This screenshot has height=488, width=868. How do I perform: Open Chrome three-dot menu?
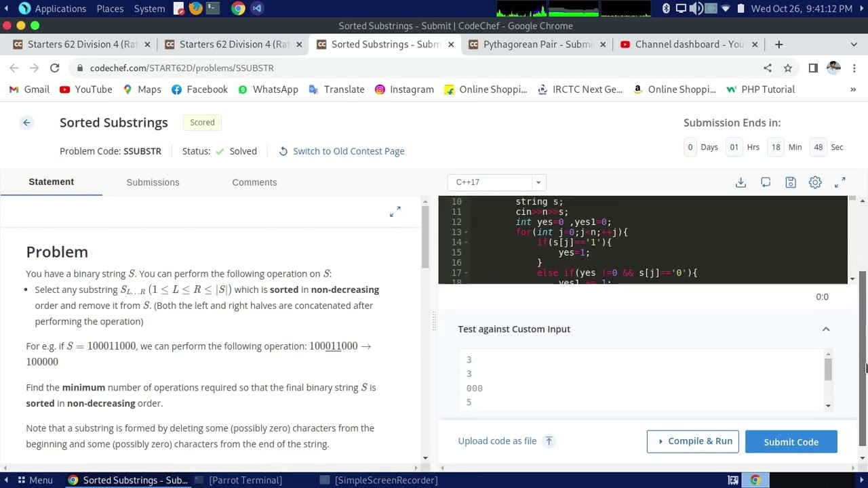tap(854, 68)
